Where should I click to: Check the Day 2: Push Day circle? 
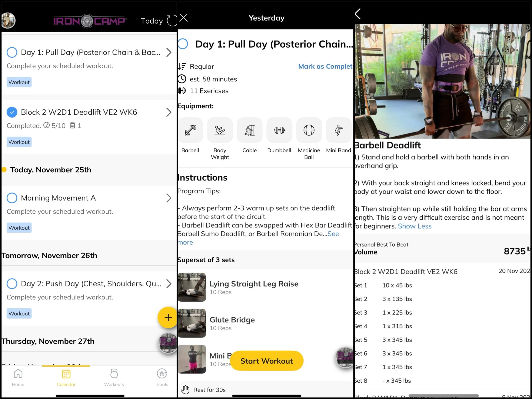click(12, 284)
